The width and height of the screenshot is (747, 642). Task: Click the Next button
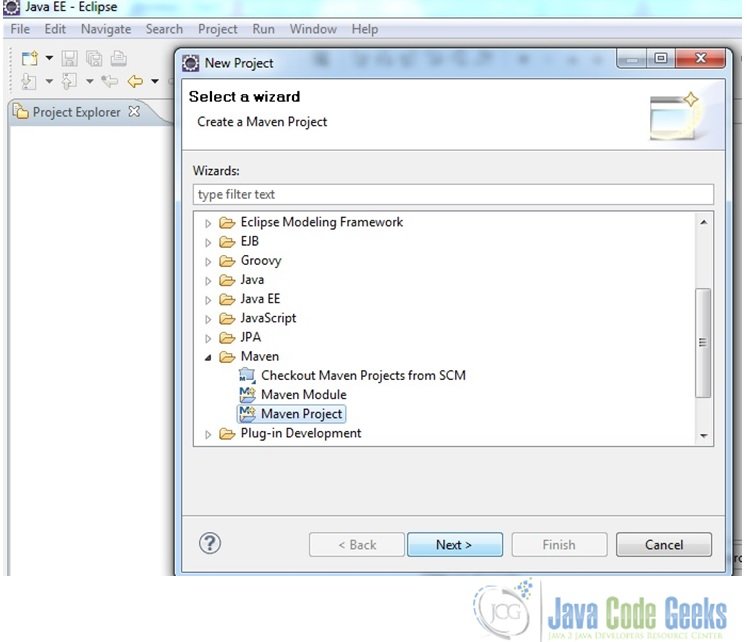(x=454, y=544)
